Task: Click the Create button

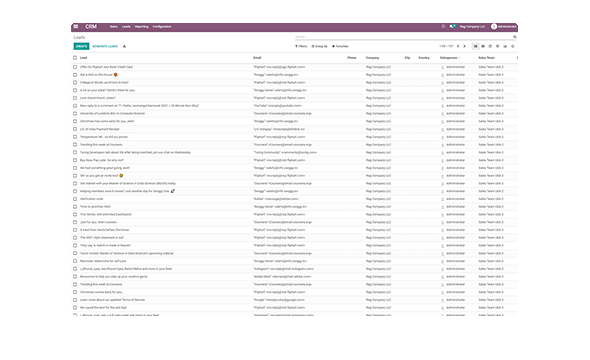Action: [x=81, y=46]
